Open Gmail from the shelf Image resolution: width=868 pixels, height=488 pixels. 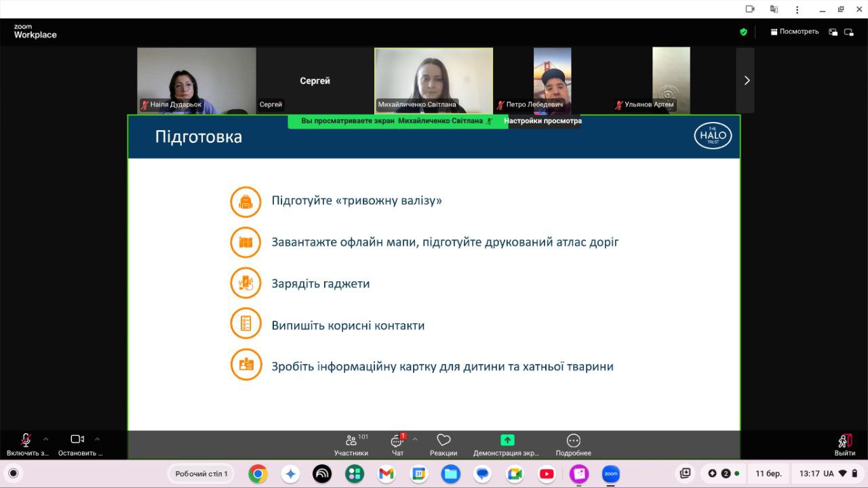coord(386,474)
